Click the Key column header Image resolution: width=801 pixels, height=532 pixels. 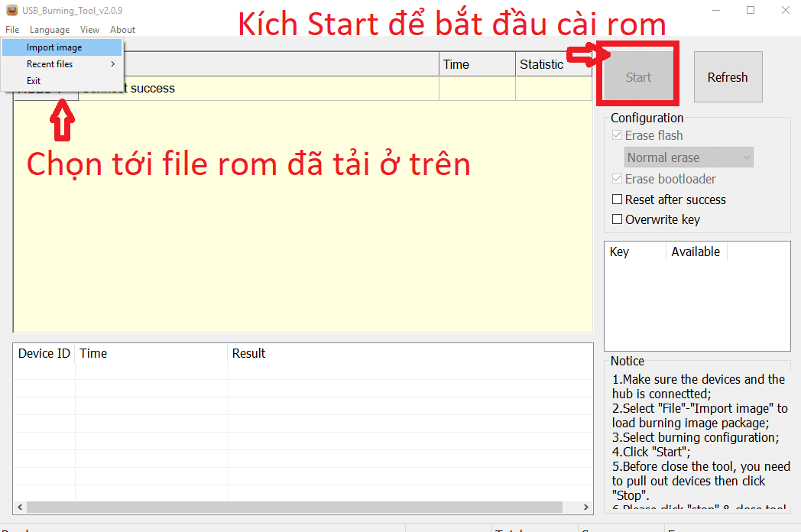click(635, 251)
